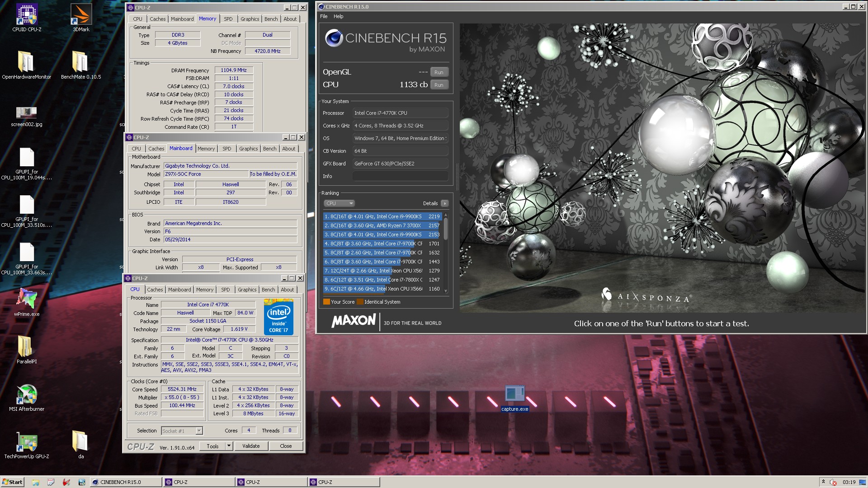The height and width of the screenshot is (488, 868).
Task: Click the rendered scene preview image
Action: (x=662, y=168)
